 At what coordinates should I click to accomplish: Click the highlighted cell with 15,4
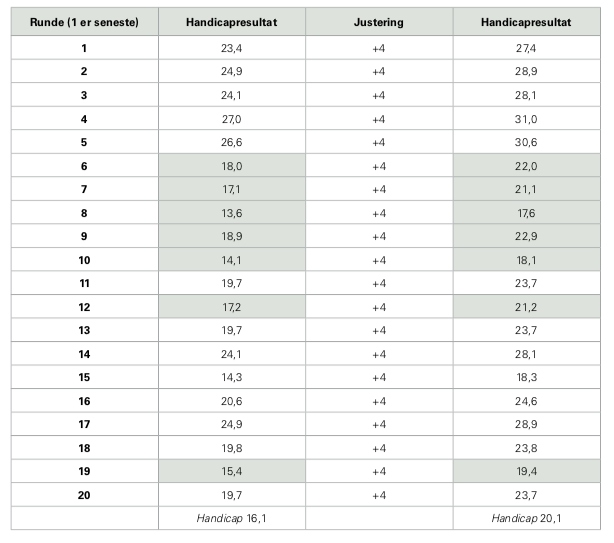tap(231, 471)
